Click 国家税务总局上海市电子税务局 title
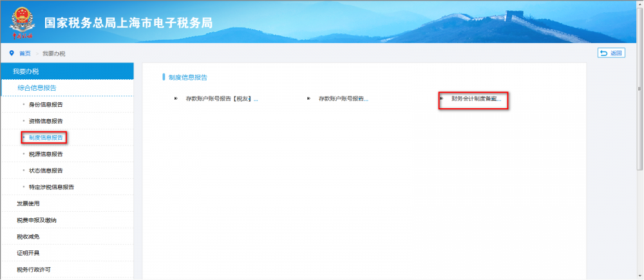 pyautogui.click(x=128, y=23)
